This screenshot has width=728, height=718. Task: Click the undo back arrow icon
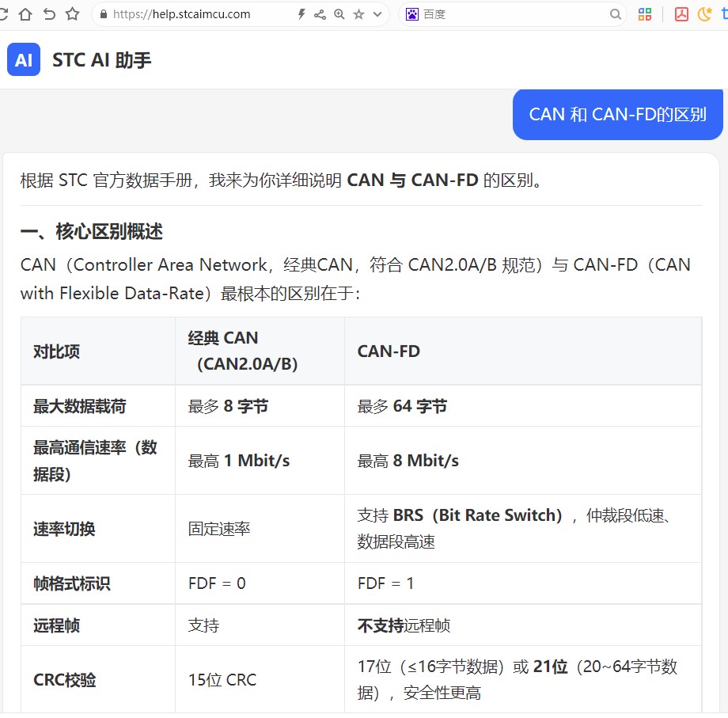click(49, 14)
